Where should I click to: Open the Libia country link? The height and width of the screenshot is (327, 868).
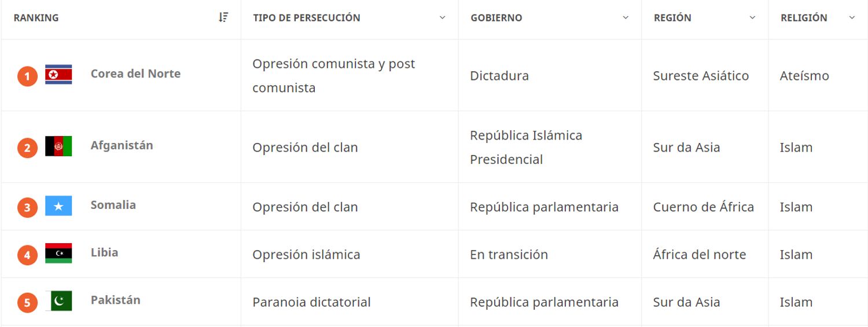(x=104, y=252)
